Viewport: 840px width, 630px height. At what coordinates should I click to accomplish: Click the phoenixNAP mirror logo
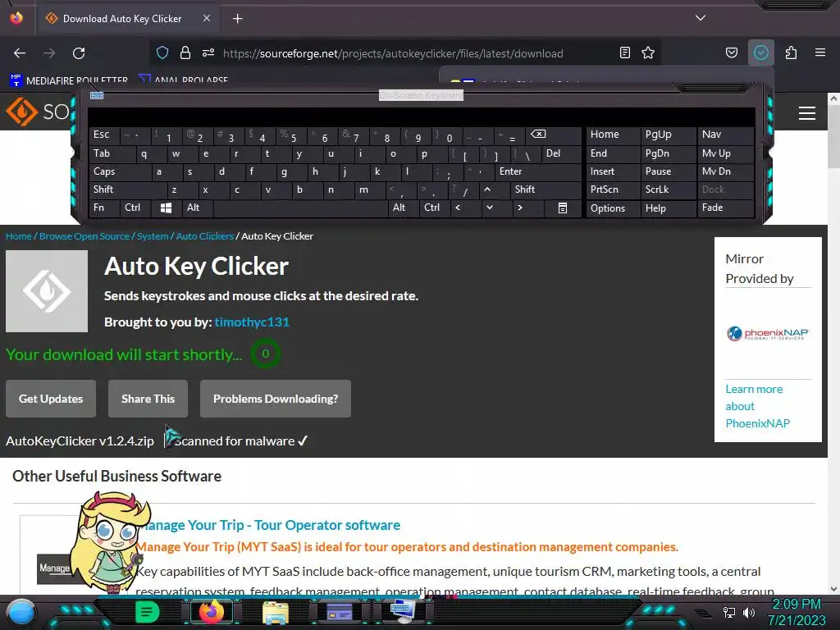tap(768, 333)
